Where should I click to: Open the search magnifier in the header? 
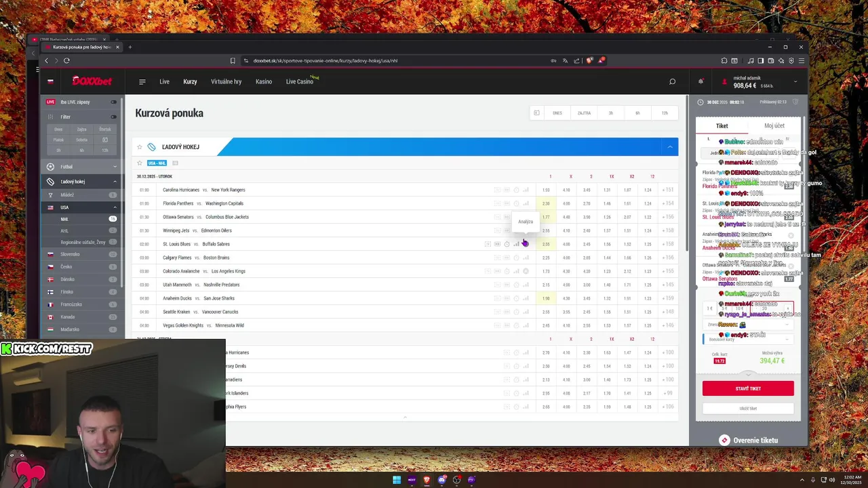[672, 81]
